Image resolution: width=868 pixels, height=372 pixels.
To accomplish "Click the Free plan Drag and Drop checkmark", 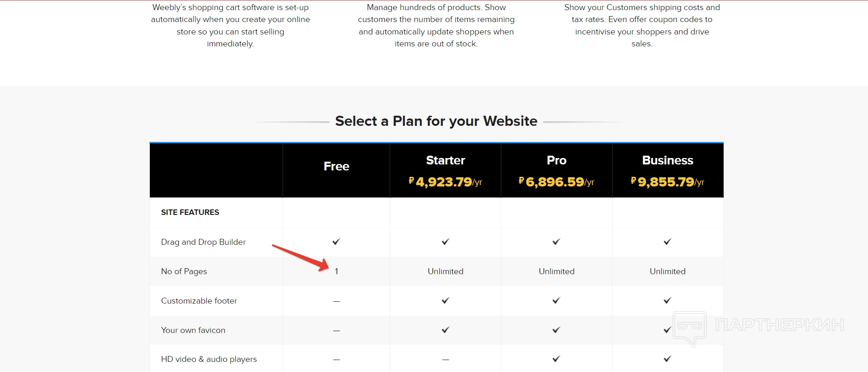I will click(336, 242).
